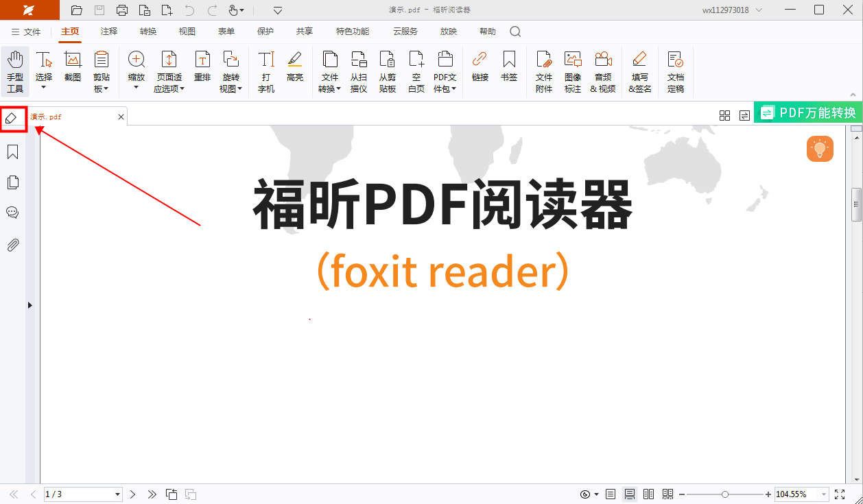
Task: Open the zoom percentage dropdown 104.55%
Action: pos(823,494)
